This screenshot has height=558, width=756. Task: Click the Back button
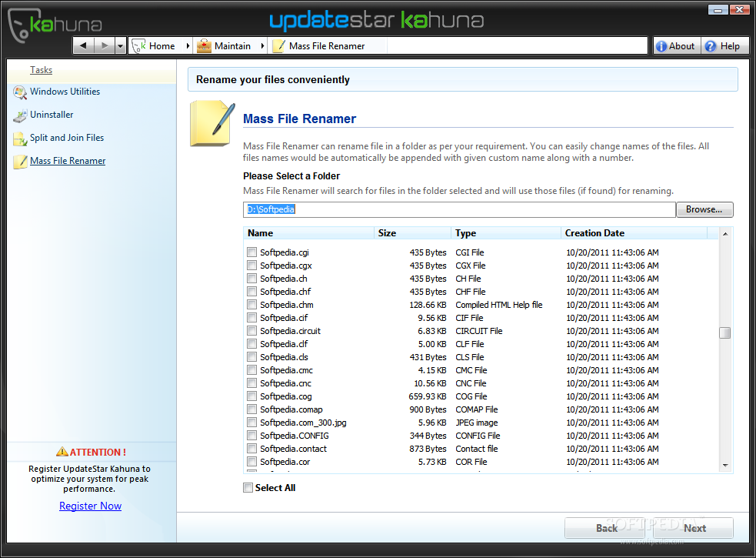(x=606, y=528)
